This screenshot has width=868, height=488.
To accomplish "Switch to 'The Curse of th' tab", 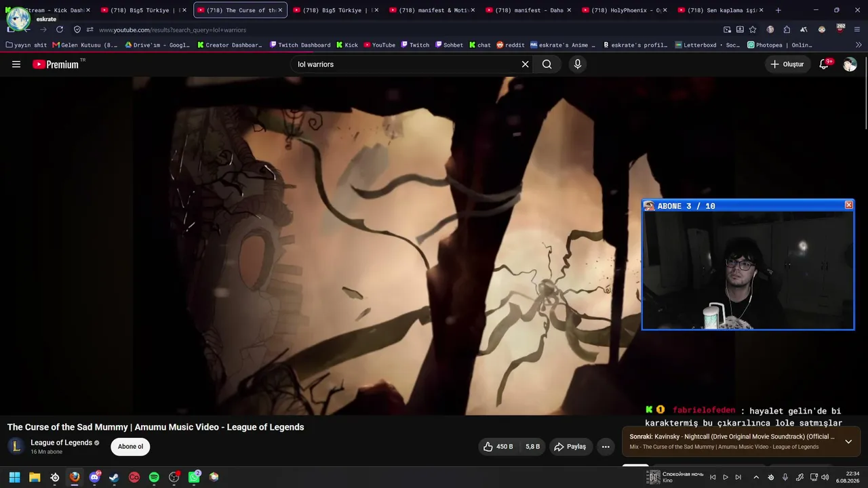I will click(x=241, y=10).
